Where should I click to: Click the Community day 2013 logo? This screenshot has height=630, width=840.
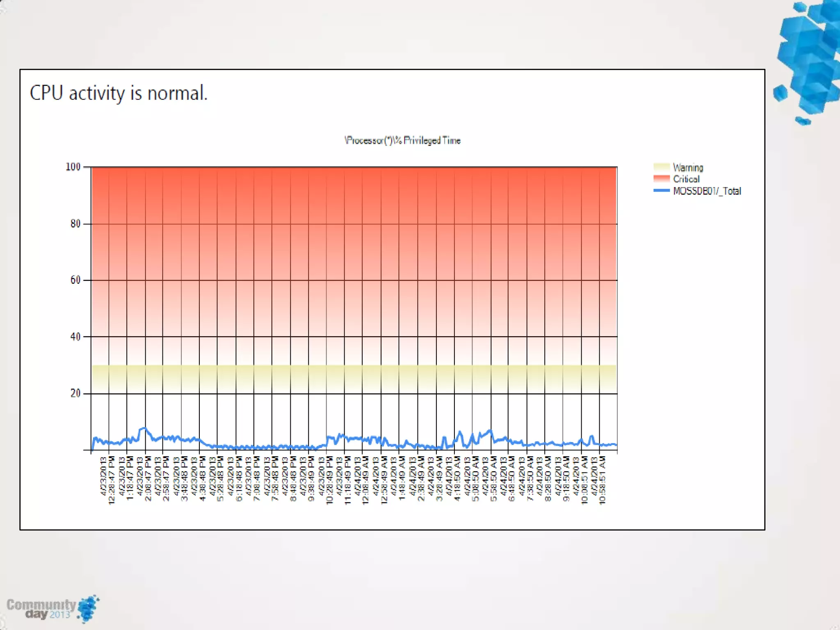pyautogui.click(x=51, y=609)
